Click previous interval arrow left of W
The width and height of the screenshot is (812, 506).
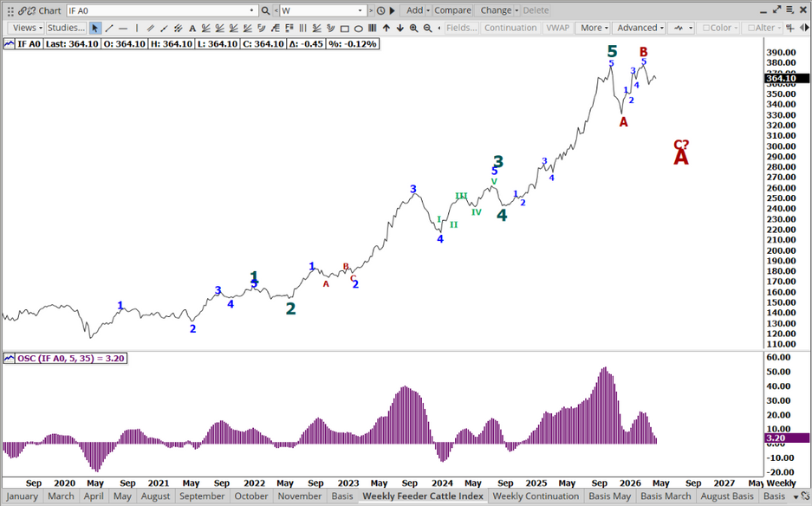276,10
